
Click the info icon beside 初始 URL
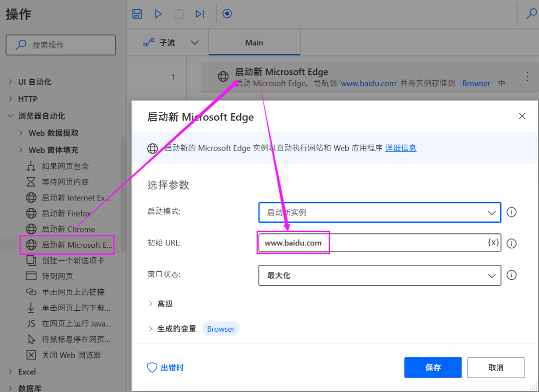tap(512, 243)
